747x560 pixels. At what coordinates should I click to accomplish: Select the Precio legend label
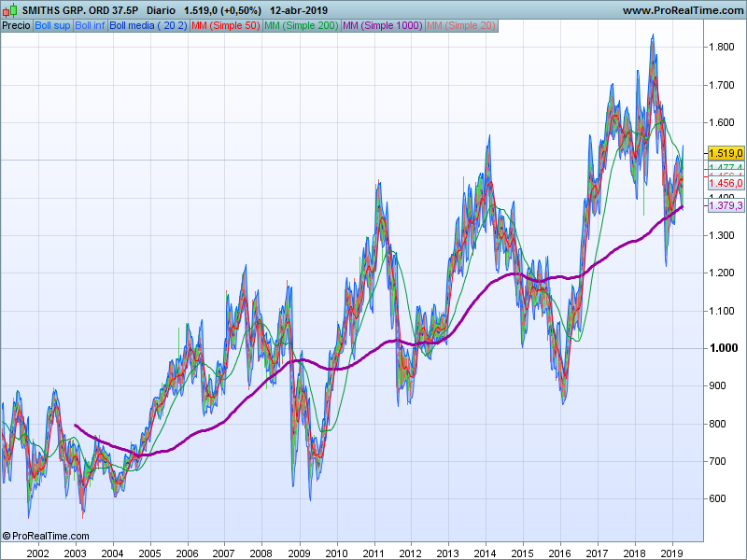[16, 26]
